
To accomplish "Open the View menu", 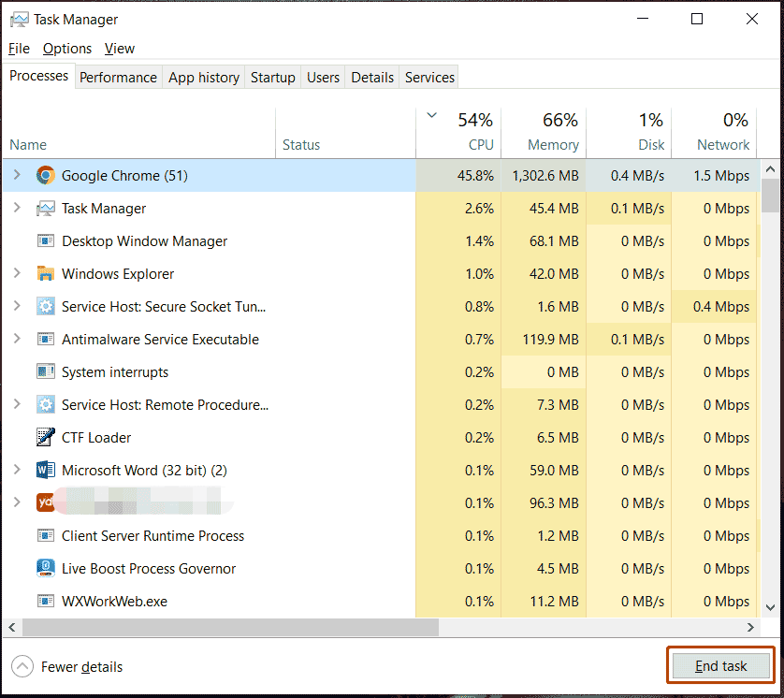I will [x=119, y=48].
